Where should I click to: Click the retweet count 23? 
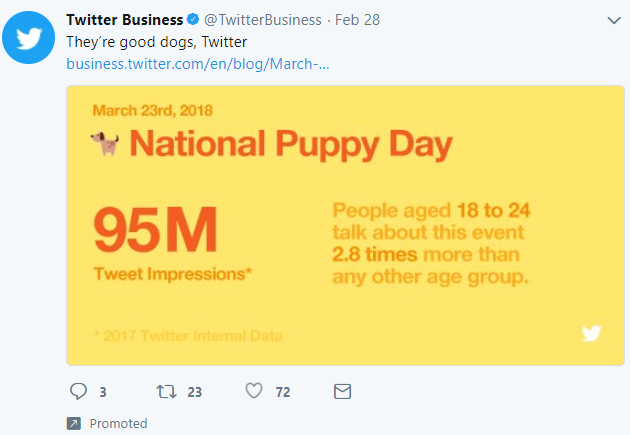click(x=194, y=392)
